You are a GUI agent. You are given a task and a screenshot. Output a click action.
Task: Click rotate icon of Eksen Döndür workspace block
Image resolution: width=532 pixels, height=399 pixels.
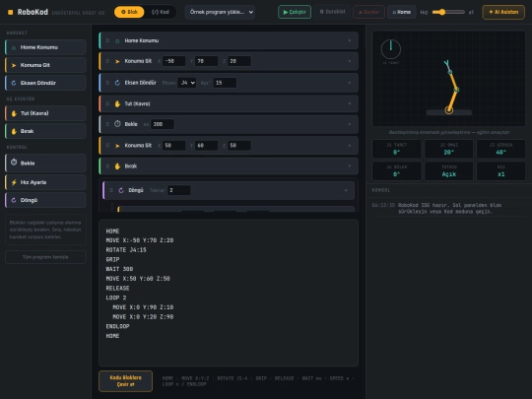pos(117,83)
